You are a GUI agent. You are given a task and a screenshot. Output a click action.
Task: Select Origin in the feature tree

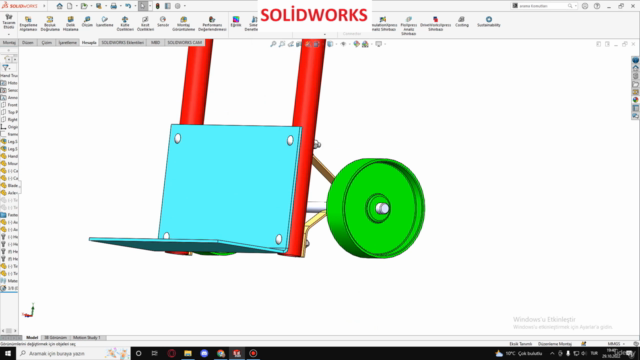(9, 127)
